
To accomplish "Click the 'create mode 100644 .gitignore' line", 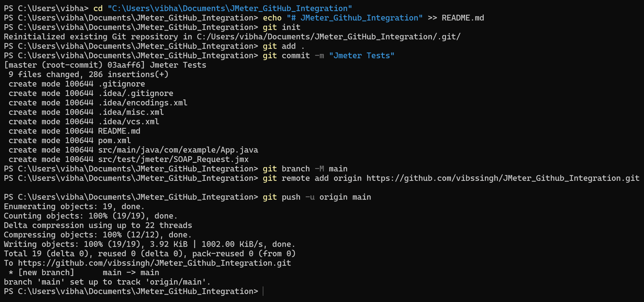I will point(77,84).
